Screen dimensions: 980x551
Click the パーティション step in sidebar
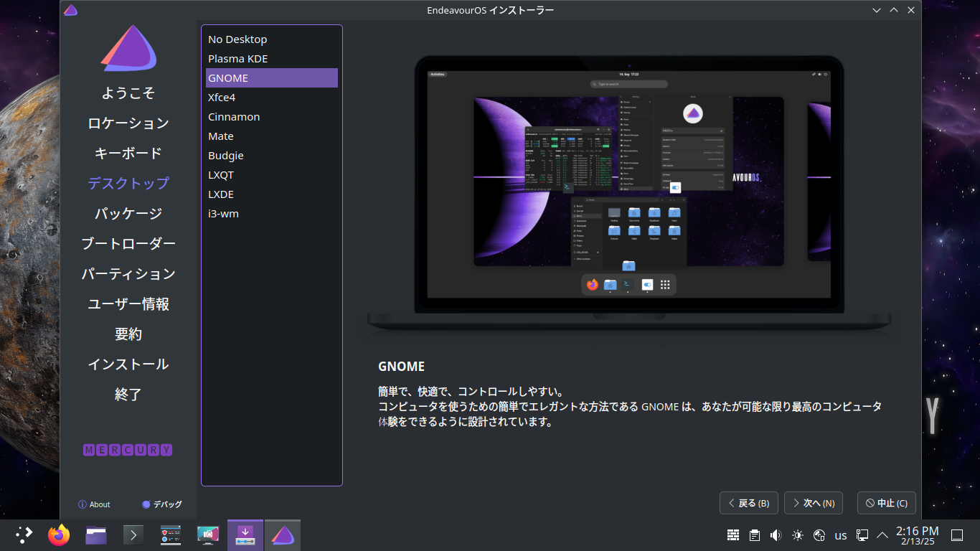(128, 274)
